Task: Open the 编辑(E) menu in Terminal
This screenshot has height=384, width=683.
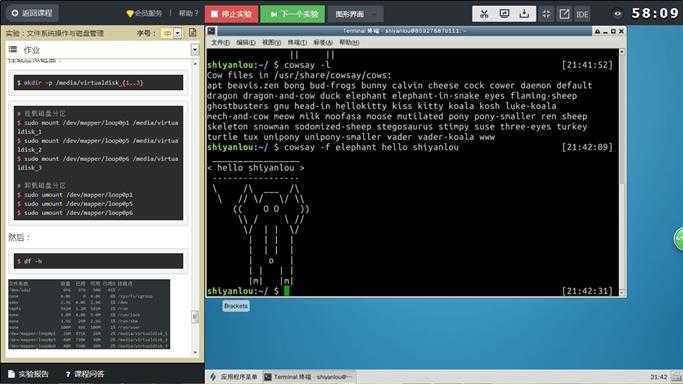Action: (x=246, y=42)
